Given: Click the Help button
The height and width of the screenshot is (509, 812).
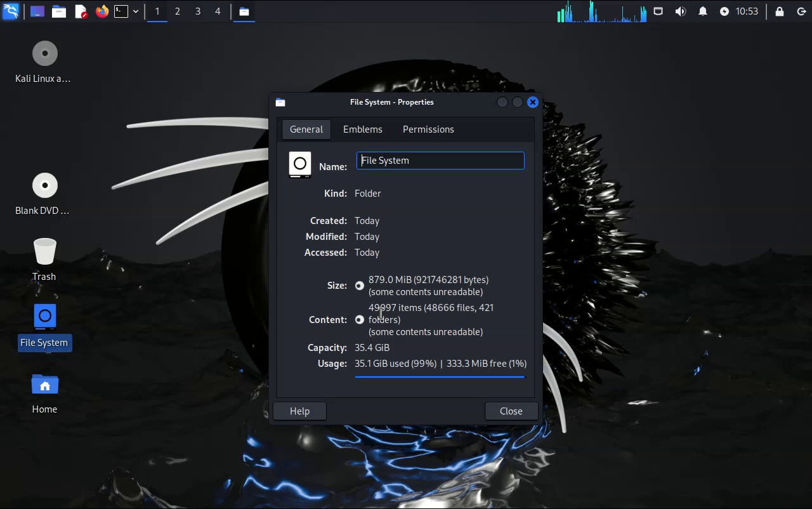Looking at the screenshot, I should (x=299, y=411).
